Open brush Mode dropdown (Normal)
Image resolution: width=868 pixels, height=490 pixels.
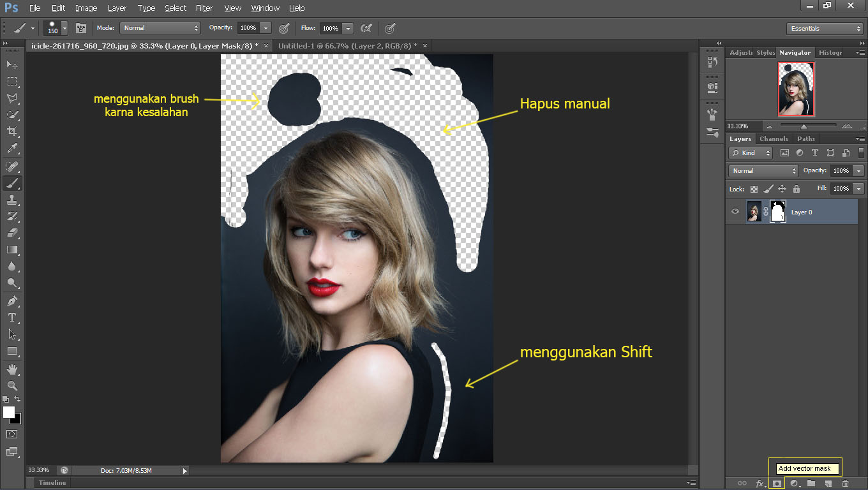(160, 28)
